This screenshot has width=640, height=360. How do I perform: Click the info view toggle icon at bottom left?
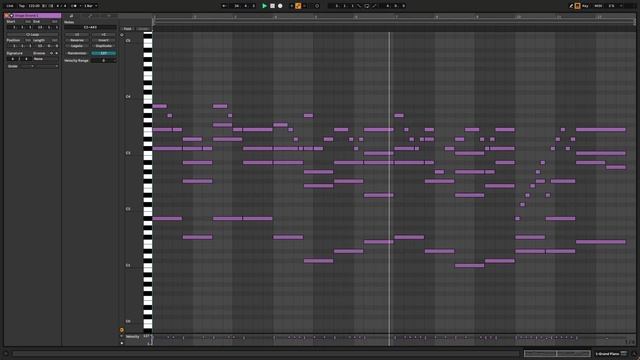(6, 353)
